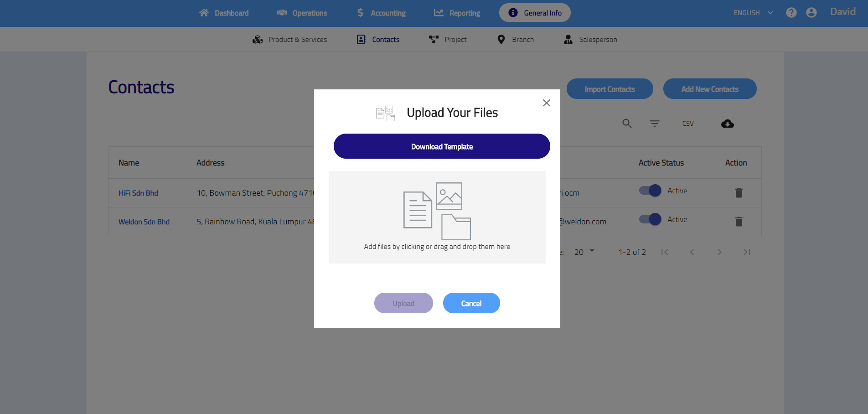Delete HiFi Sdn Bhd using trash icon

pos(739,193)
